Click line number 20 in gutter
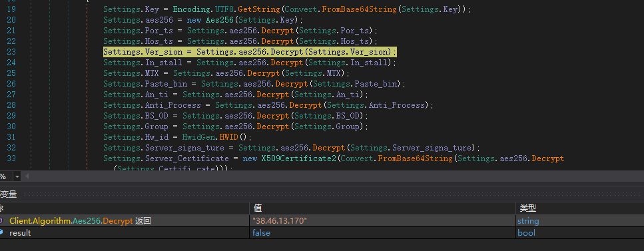Viewport: 644px width, 251px height. [x=11, y=20]
